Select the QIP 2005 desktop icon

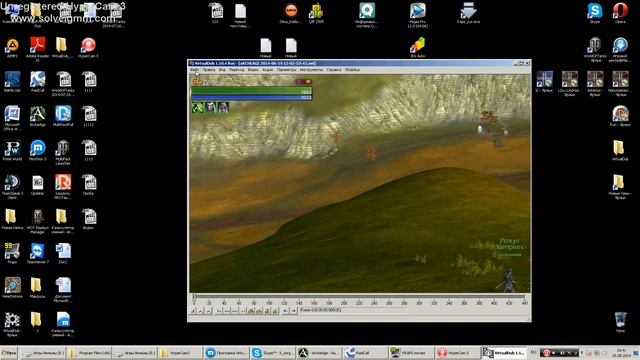coord(316,13)
